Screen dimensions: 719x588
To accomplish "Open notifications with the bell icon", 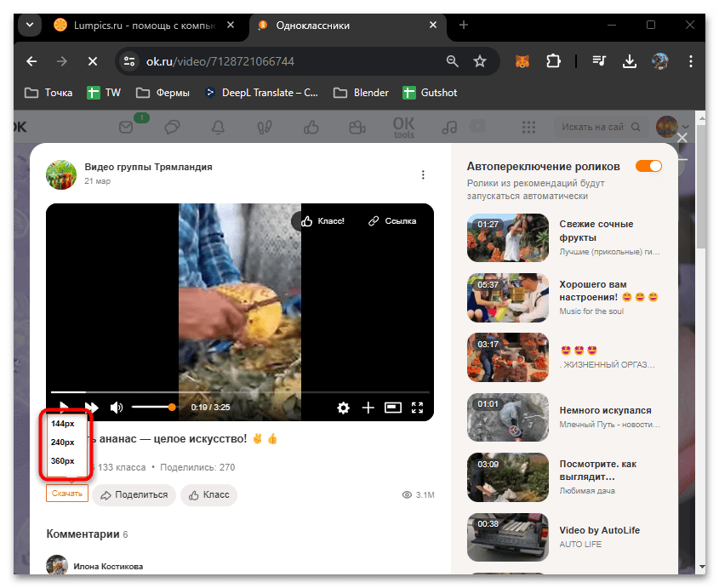I will (x=218, y=126).
